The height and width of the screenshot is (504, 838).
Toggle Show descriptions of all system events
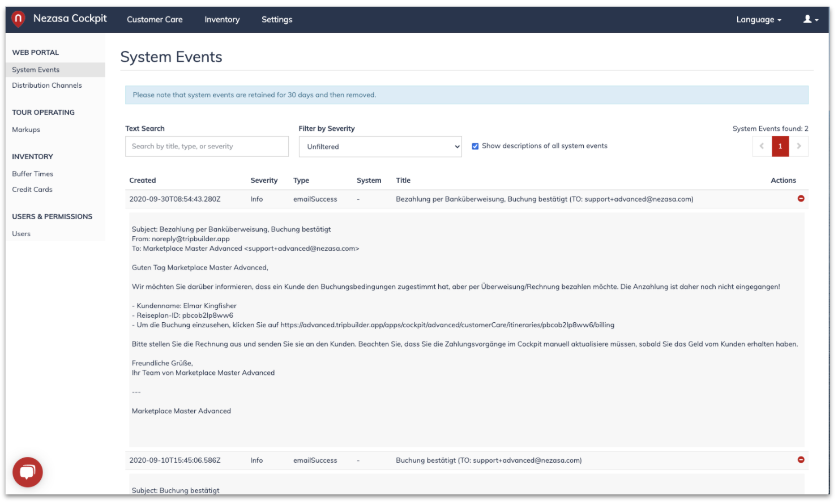click(475, 146)
